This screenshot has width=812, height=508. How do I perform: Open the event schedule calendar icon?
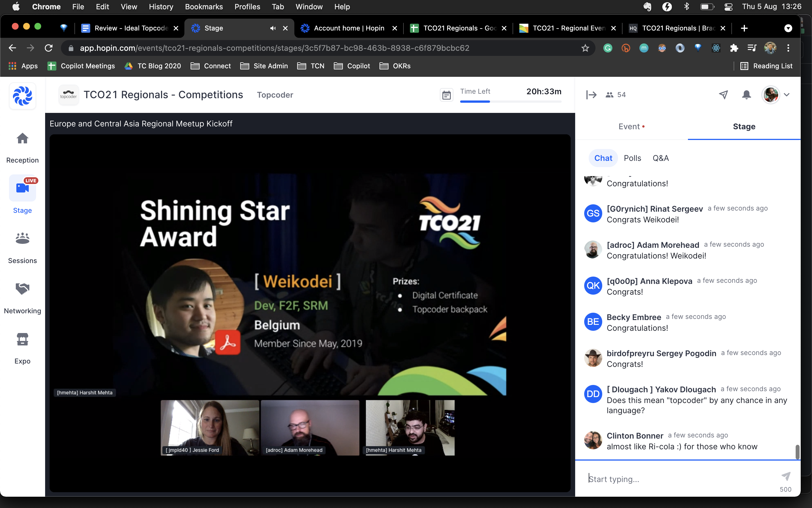click(x=446, y=95)
